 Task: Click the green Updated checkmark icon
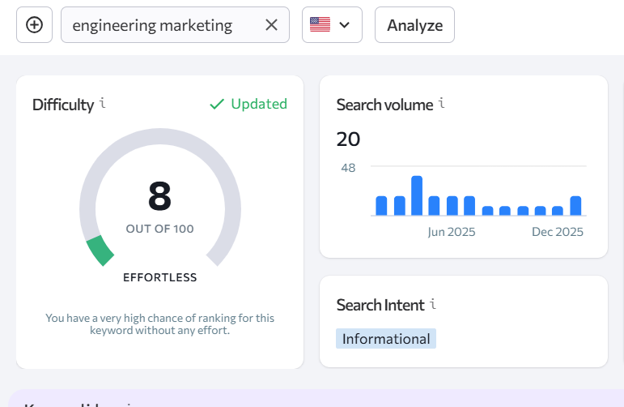(217, 104)
